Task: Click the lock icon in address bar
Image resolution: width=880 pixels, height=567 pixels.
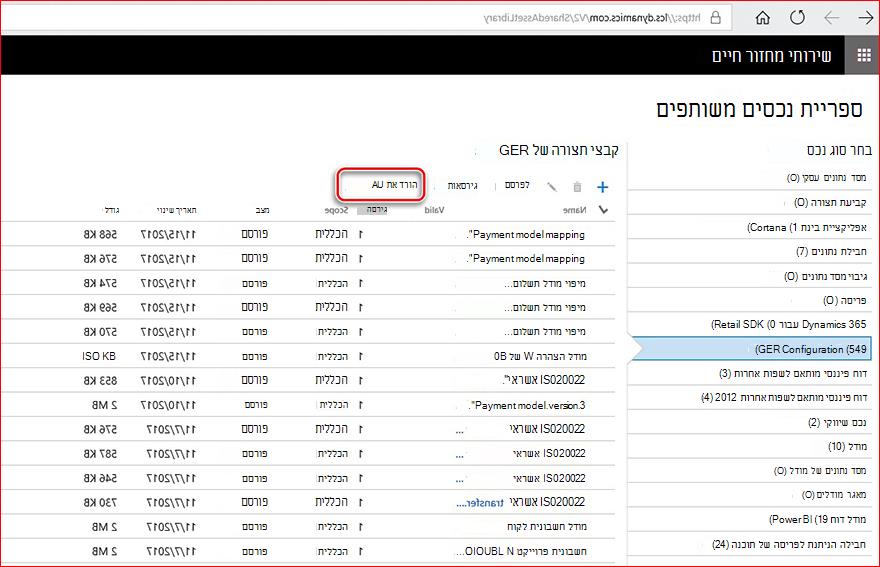Action: (716, 17)
